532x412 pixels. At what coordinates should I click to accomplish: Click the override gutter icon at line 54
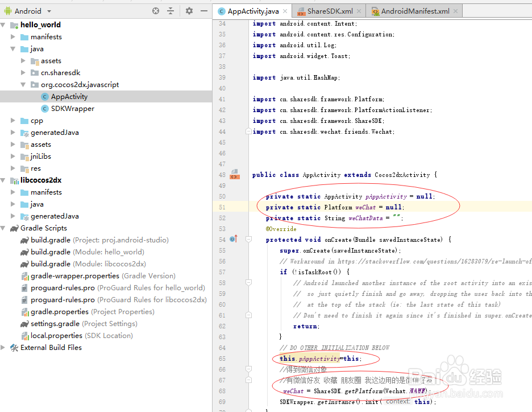pyautogui.click(x=234, y=239)
